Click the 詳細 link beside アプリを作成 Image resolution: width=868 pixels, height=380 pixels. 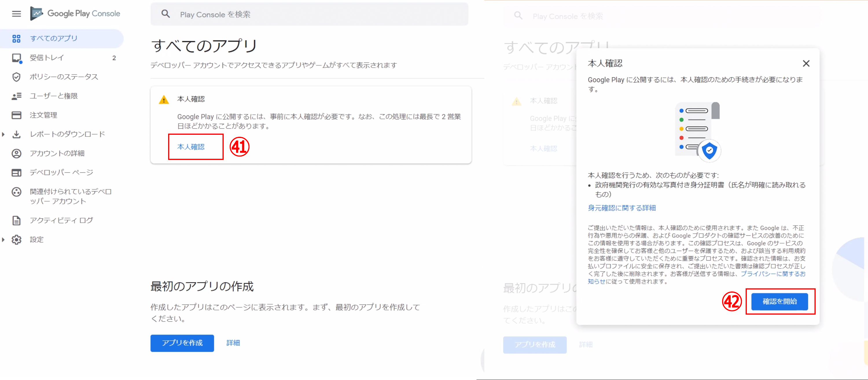(x=233, y=343)
